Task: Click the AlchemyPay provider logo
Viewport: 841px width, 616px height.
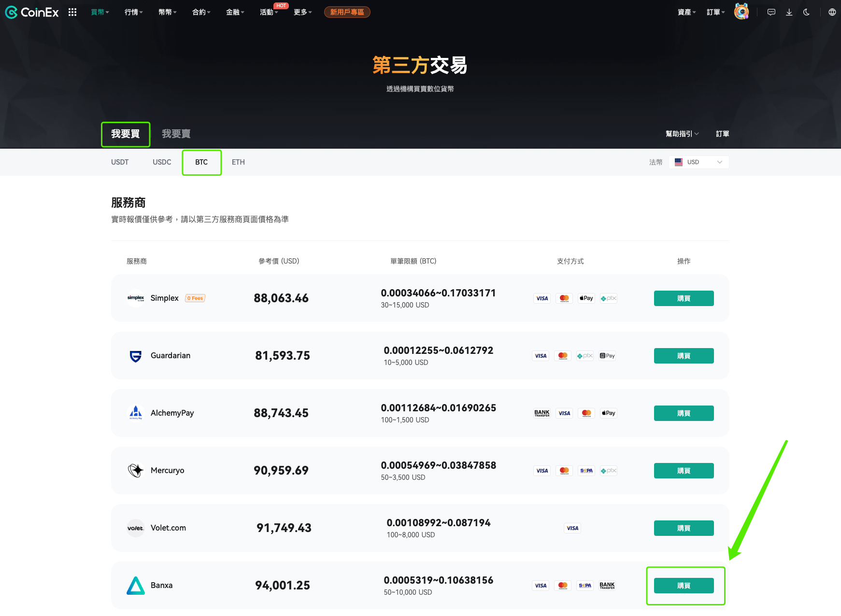Action: (136, 413)
